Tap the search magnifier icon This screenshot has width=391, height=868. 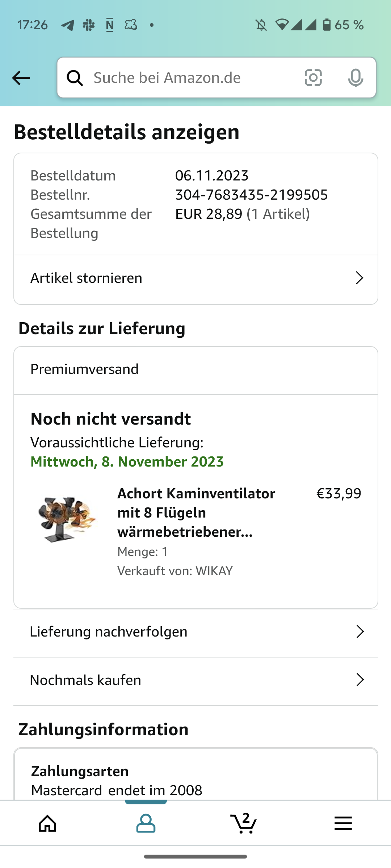click(x=75, y=78)
